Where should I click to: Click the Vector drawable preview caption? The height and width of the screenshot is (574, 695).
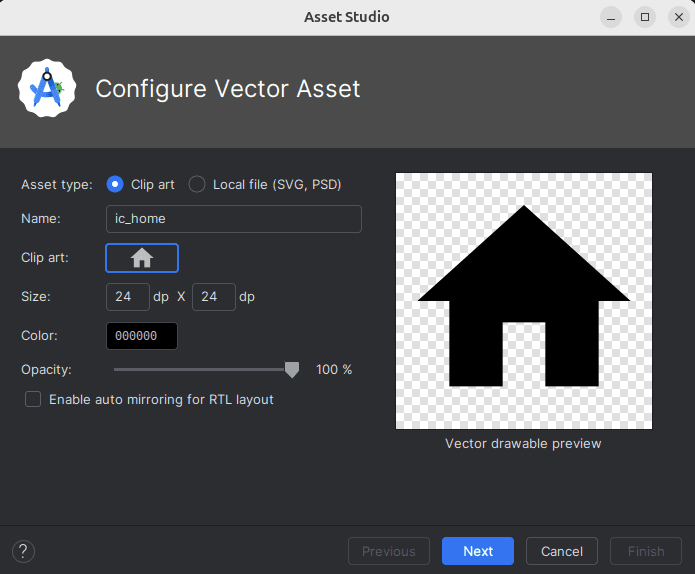pyautogui.click(x=523, y=444)
